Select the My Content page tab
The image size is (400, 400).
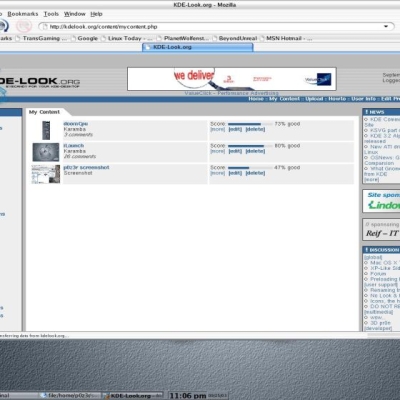click(x=44, y=112)
